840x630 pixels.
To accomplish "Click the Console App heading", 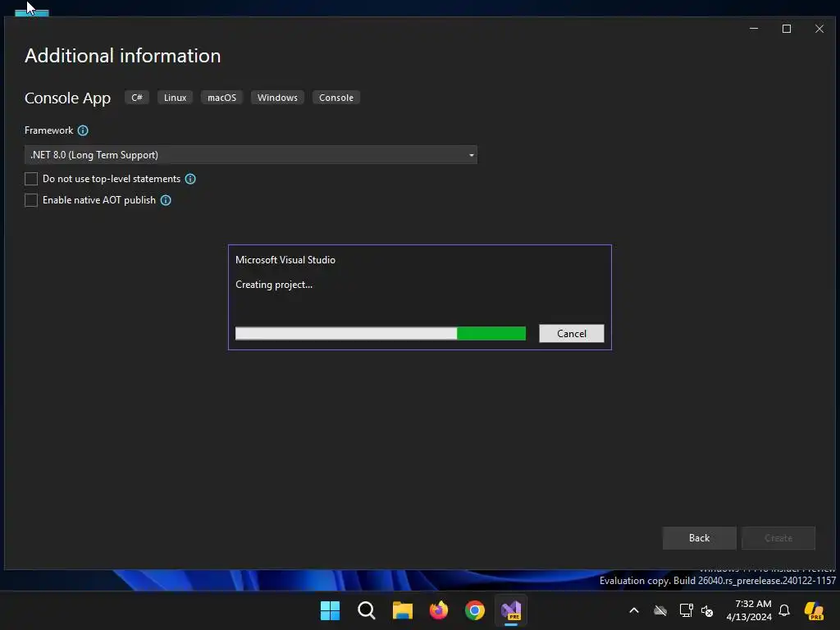I will (x=67, y=98).
